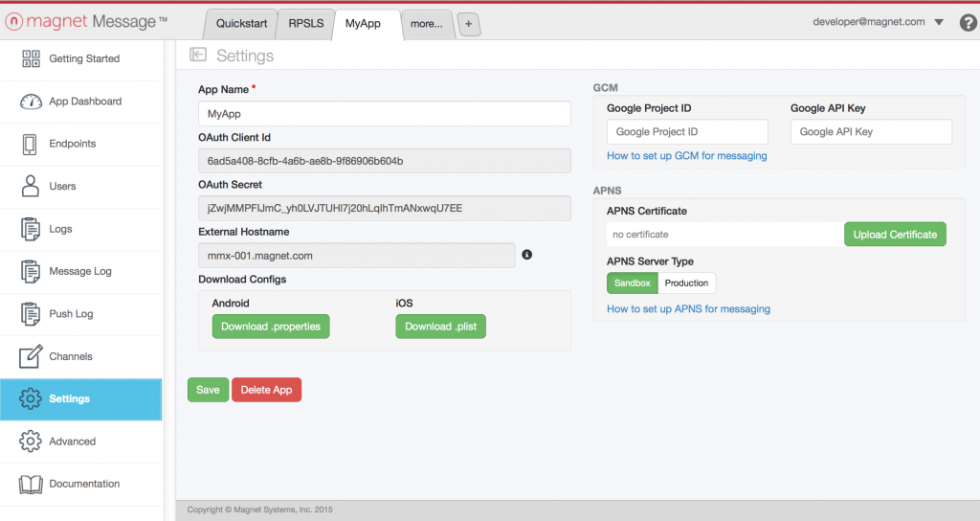Click the Getting Started grid icon

[31, 58]
